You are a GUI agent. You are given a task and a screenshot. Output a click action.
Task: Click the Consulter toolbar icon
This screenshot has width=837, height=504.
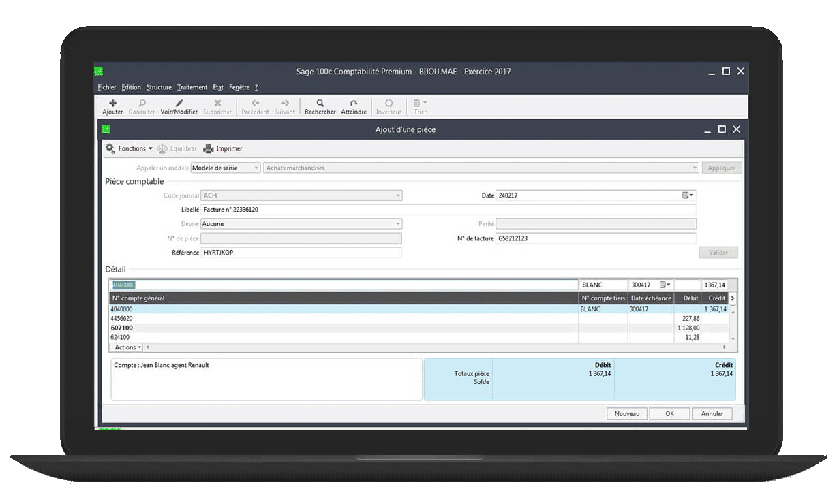pos(142,104)
